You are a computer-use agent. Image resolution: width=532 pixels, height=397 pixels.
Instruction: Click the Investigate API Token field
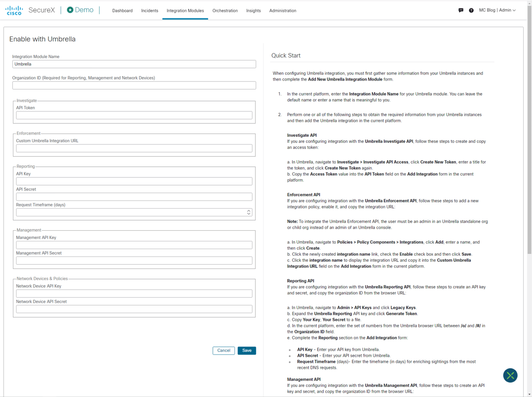pyautogui.click(x=134, y=115)
